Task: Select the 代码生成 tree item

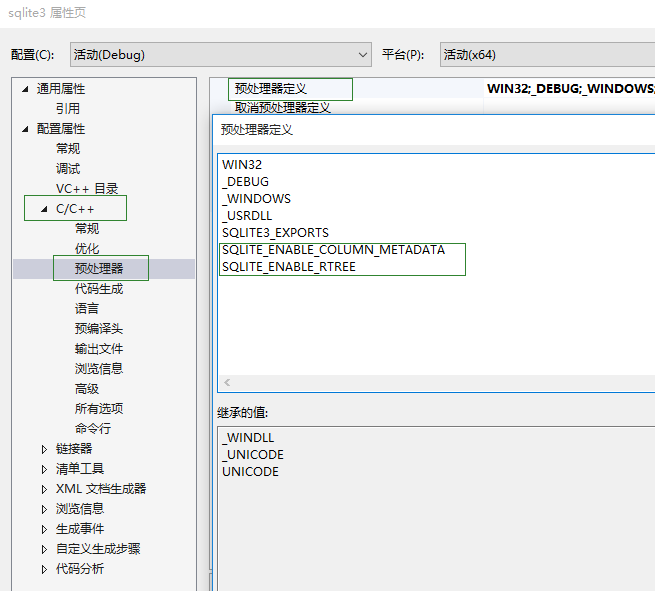Action: tap(99, 289)
